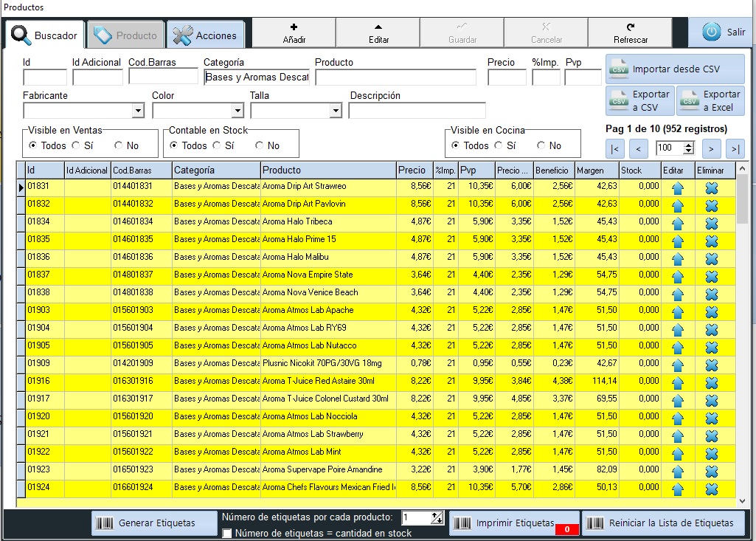Enable number of labels equals stock checkbox
This screenshot has height=541, width=756.
click(x=227, y=534)
